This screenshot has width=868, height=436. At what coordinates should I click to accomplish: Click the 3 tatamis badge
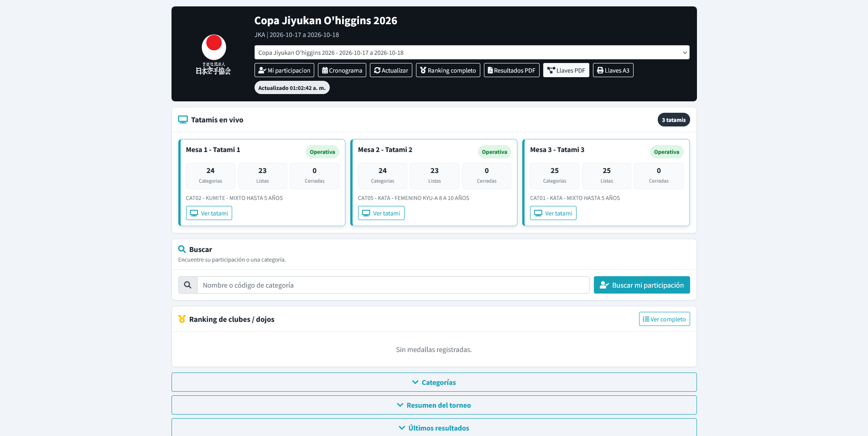674,120
